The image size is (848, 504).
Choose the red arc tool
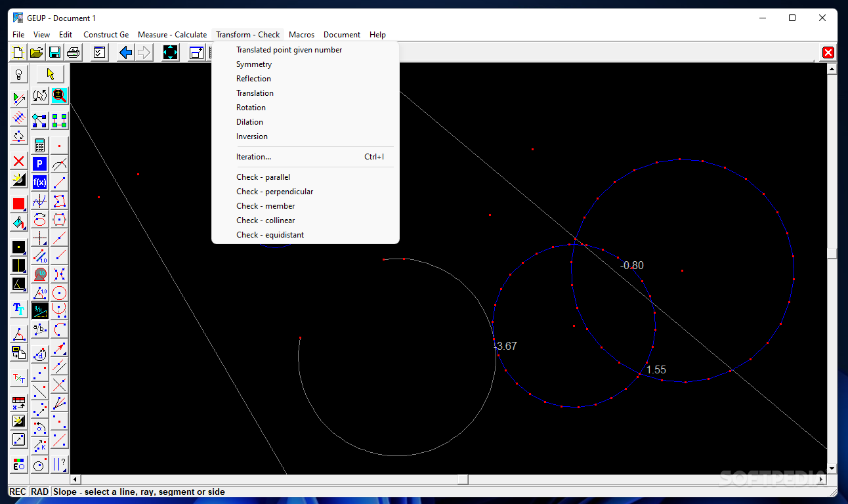coord(60,329)
